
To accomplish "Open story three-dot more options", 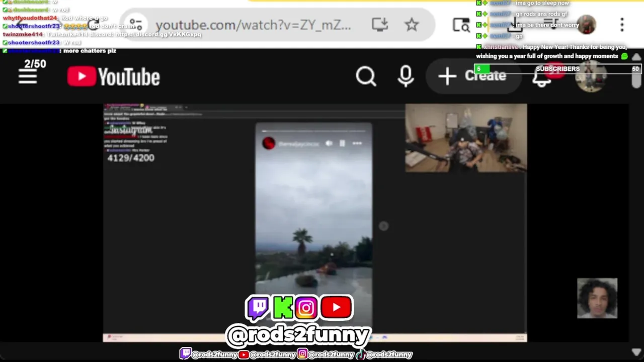I will (x=357, y=143).
